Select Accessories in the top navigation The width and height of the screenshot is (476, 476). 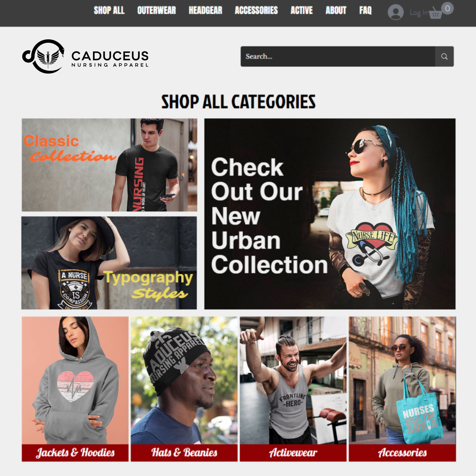(x=256, y=10)
